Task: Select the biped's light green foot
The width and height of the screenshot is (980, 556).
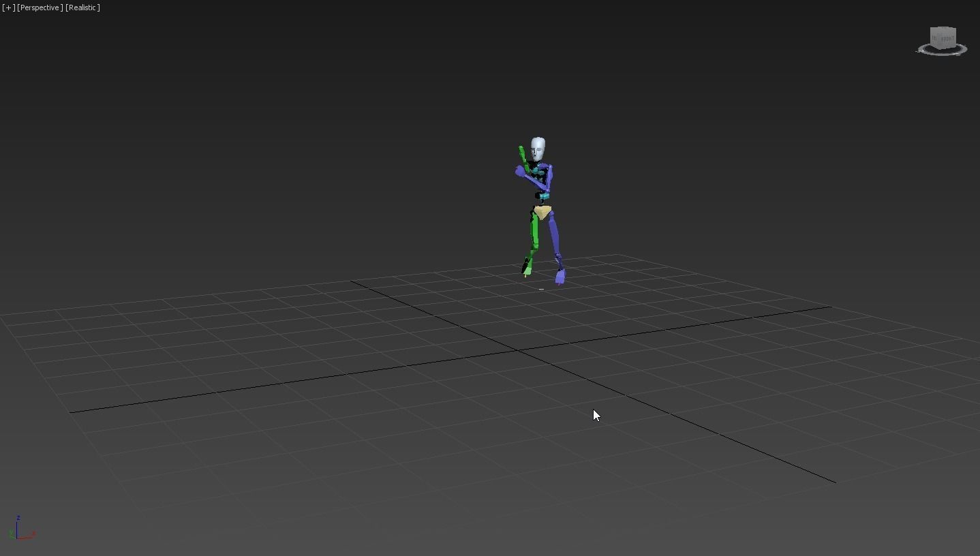Action: tap(527, 271)
